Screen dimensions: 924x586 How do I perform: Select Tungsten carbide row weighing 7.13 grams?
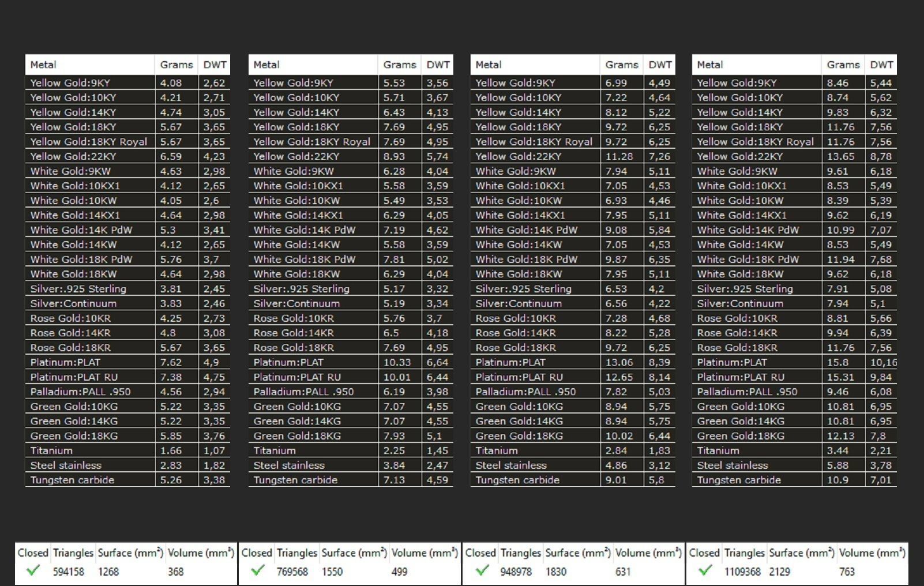(x=351, y=480)
